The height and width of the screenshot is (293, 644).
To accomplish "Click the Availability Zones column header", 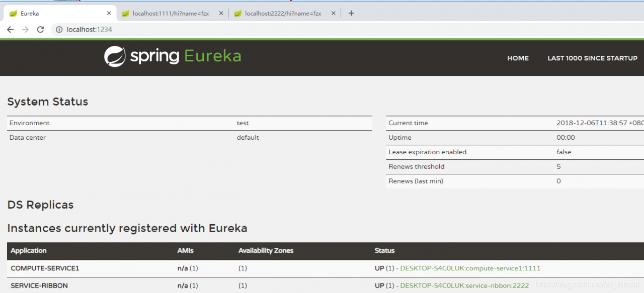I will pyautogui.click(x=266, y=250).
